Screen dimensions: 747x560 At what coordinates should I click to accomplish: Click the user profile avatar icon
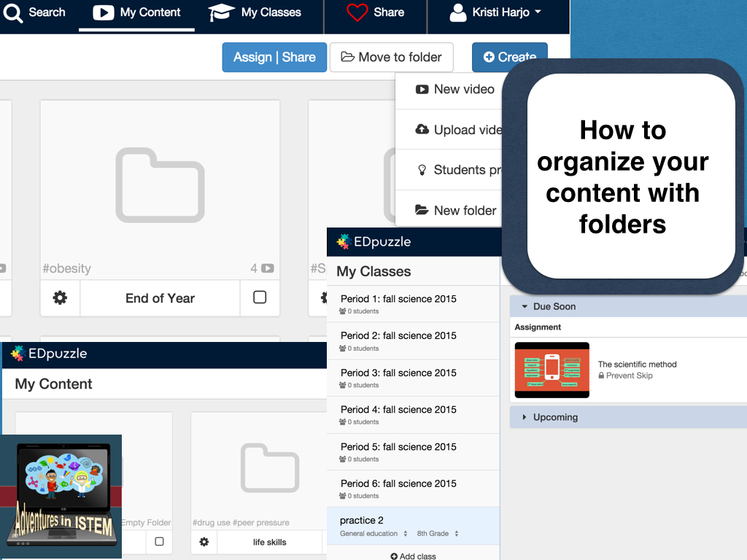(x=458, y=13)
